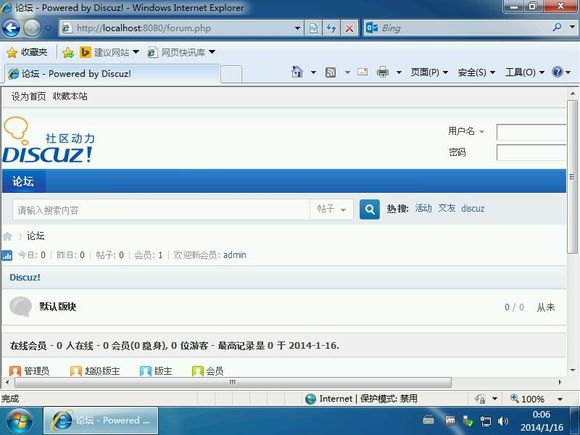Open the 网页快讯库 web slice gallery

(181, 53)
